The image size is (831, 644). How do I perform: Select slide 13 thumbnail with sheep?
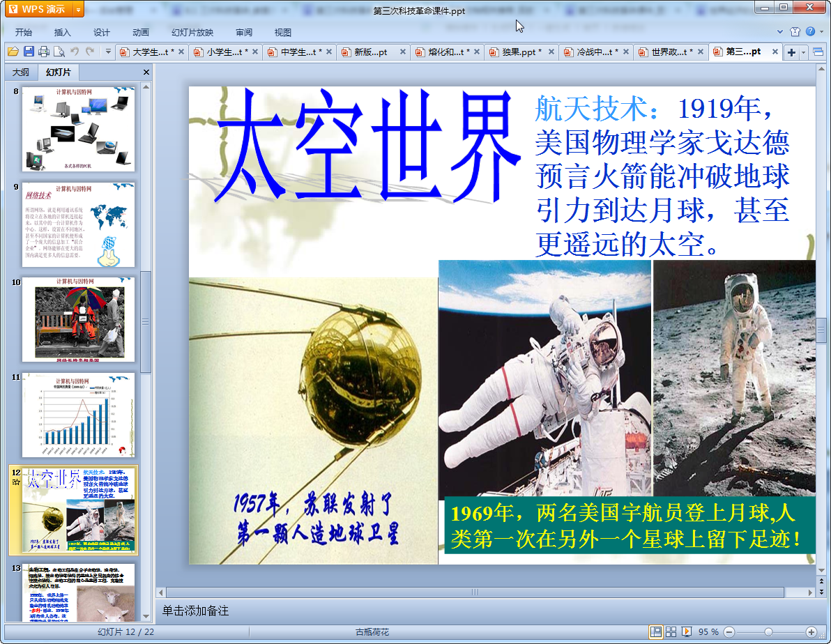point(79,592)
